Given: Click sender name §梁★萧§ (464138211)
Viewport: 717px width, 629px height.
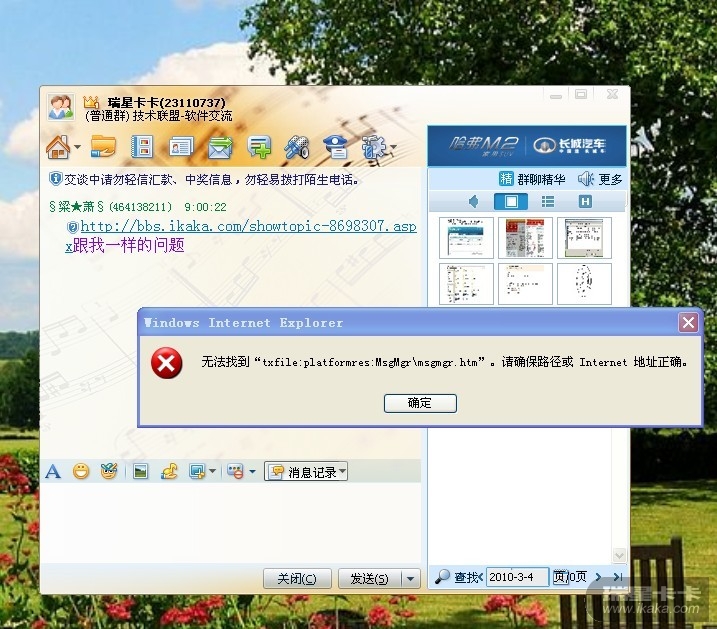Looking at the screenshot, I should tap(110, 207).
